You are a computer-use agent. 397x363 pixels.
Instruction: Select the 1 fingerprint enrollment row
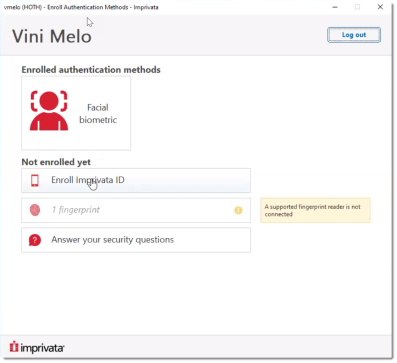(x=136, y=210)
